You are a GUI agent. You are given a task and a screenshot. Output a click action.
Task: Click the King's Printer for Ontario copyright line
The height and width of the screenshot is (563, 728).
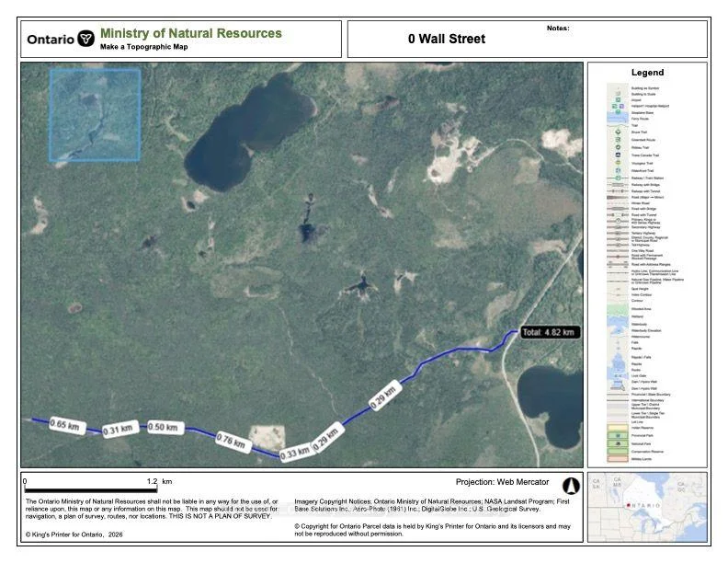click(x=74, y=534)
